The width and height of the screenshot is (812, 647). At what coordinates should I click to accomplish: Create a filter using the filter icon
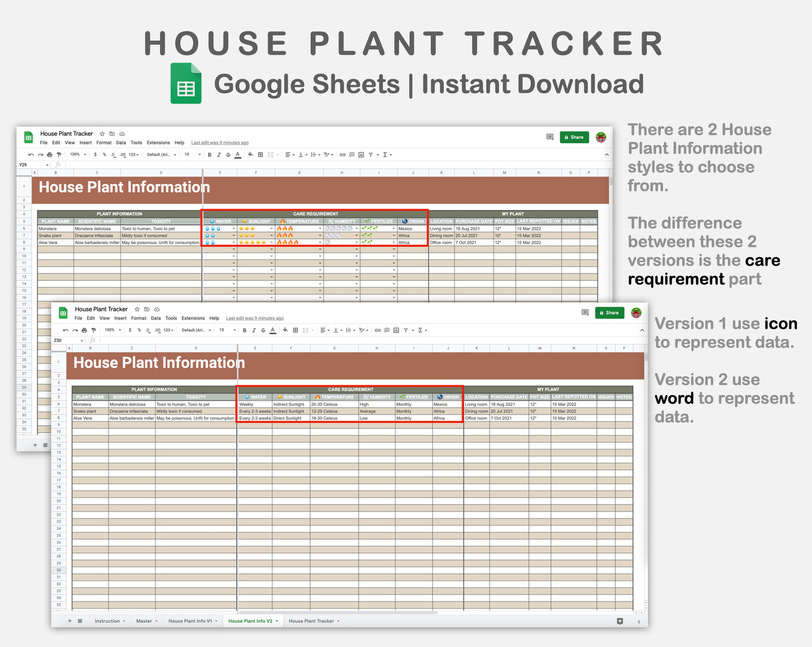(x=405, y=330)
